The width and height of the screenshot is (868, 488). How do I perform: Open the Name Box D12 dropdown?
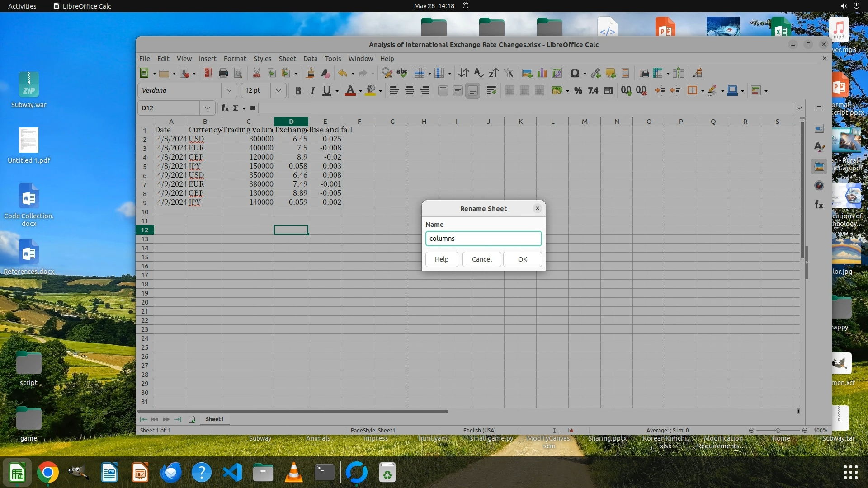[x=207, y=108]
